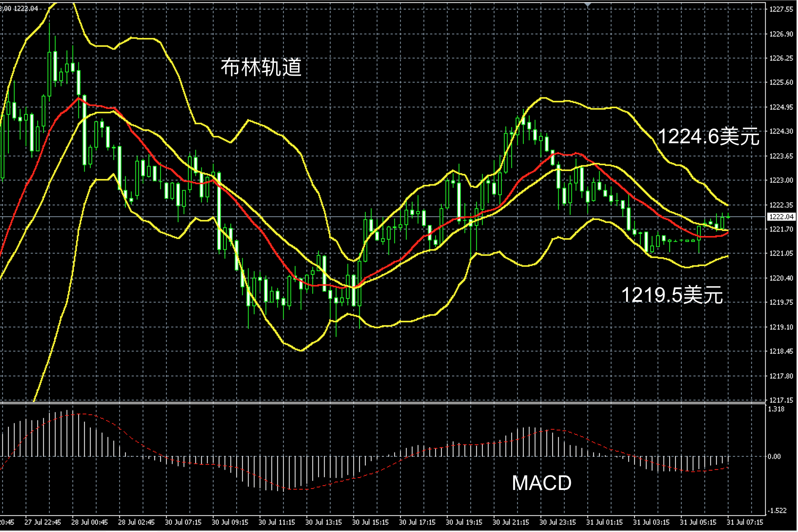
Task: Click the OHLC price text in top-left corner
Action: point(19,8)
